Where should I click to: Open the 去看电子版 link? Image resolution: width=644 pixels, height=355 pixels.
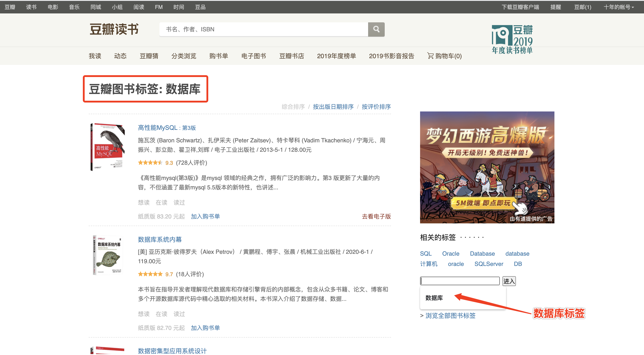[376, 216]
